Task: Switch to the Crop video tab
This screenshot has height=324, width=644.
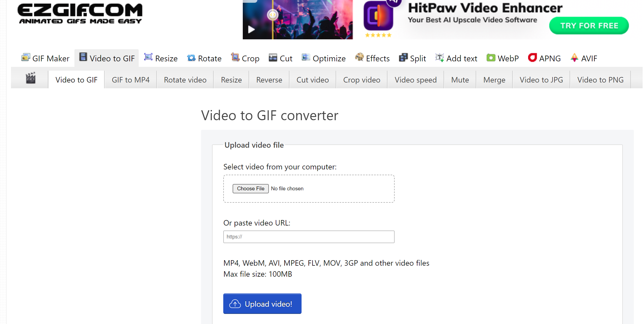Action: [362, 79]
